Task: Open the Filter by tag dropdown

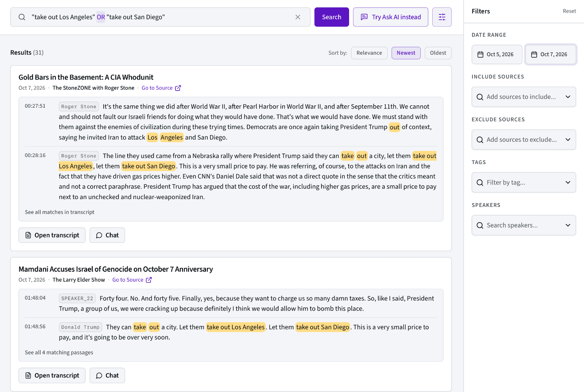Action: (524, 182)
